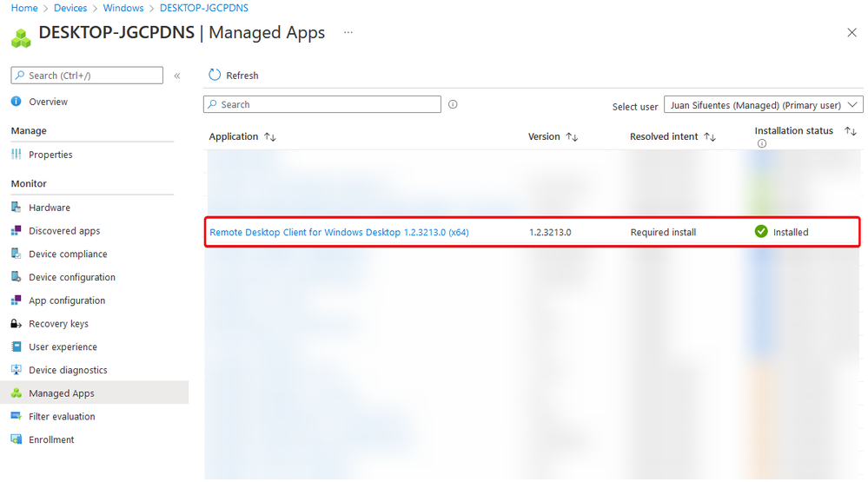The height and width of the screenshot is (482, 868).
Task: Open the Overview page icon
Action: pyautogui.click(x=16, y=102)
